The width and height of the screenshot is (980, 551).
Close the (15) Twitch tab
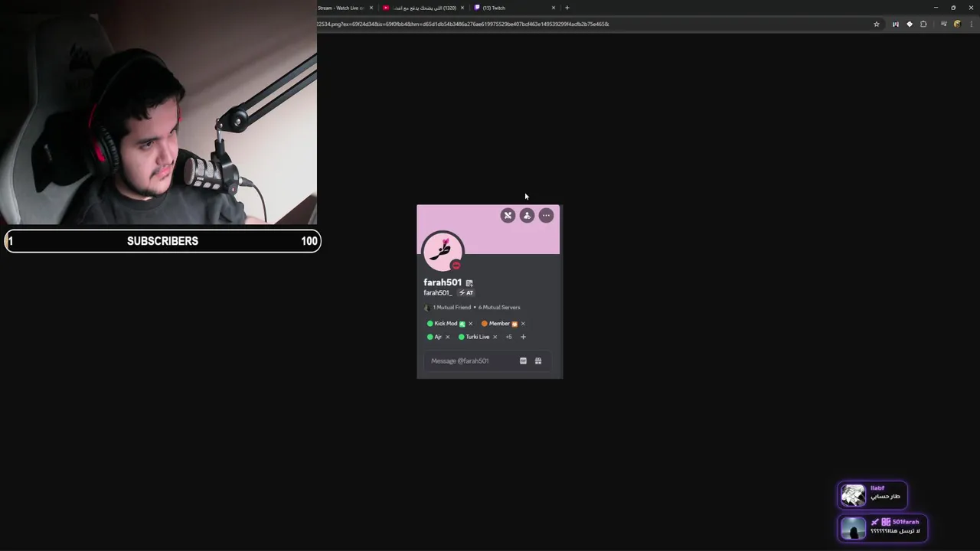[554, 8]
